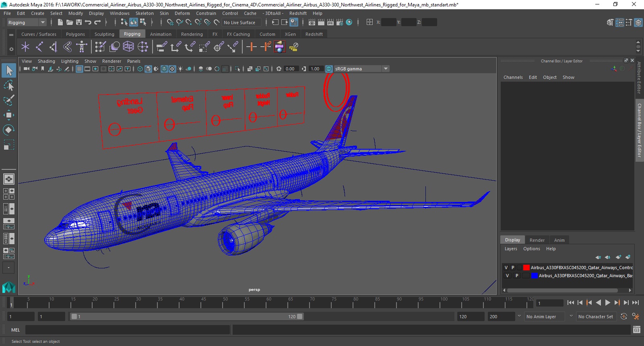
Task: Click the layer list horizontal scrollbar
Action: (x=563, y=290)
